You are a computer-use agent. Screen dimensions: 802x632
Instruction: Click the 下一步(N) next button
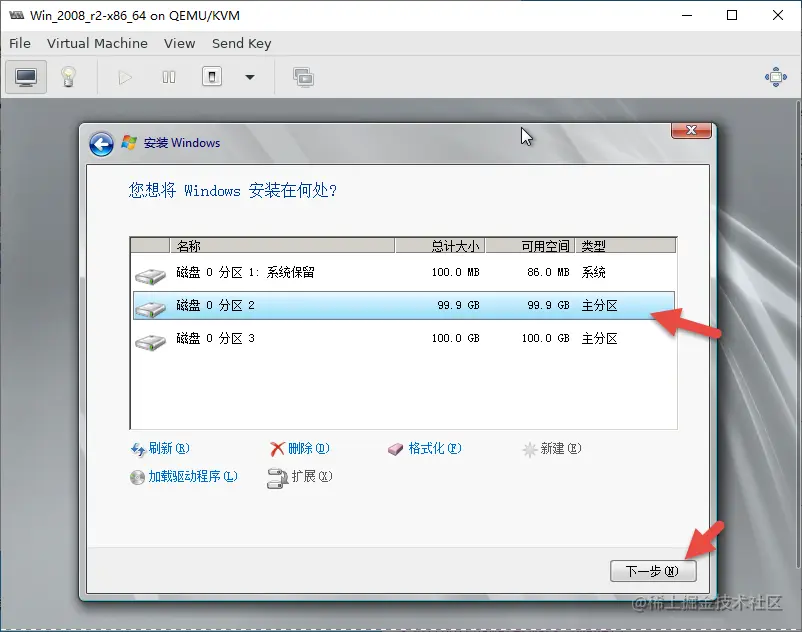(653, 571)
